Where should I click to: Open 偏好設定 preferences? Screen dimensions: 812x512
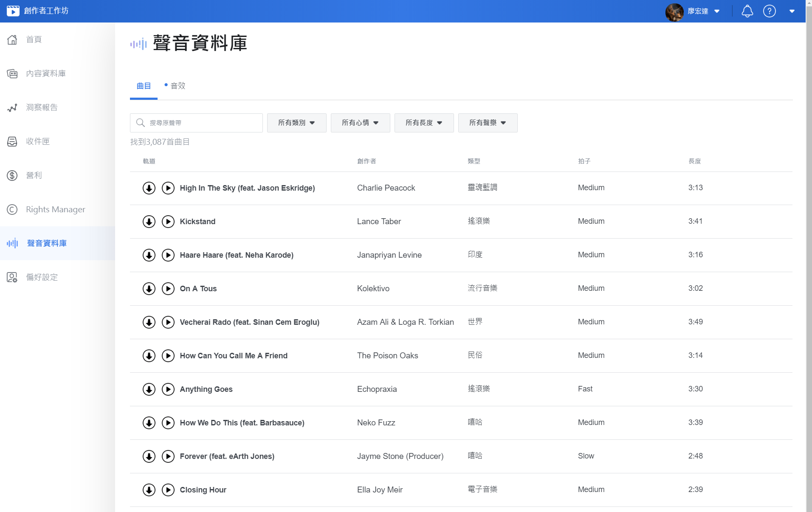coord(57,277)
